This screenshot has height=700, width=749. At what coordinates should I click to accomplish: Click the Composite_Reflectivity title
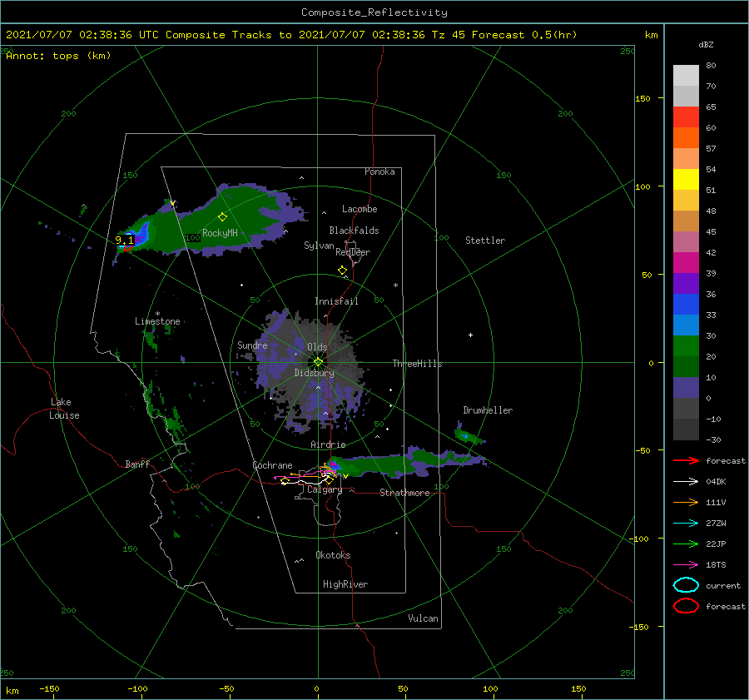374,12
